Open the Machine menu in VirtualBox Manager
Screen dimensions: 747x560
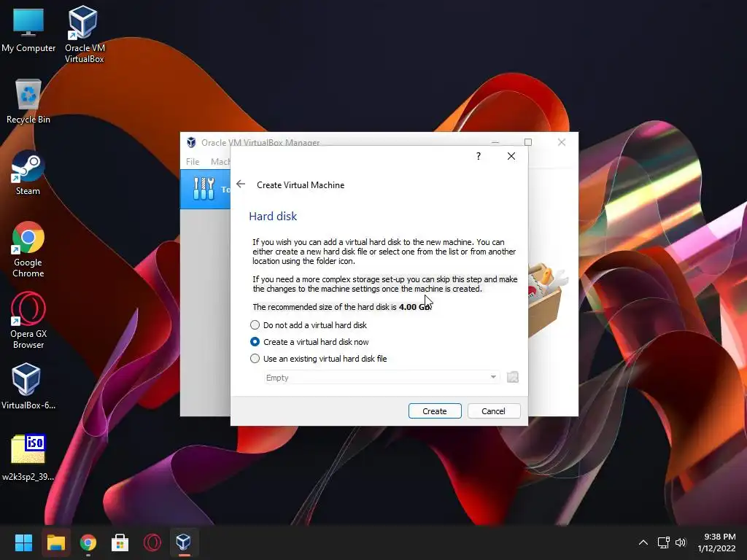click(220, 162)
